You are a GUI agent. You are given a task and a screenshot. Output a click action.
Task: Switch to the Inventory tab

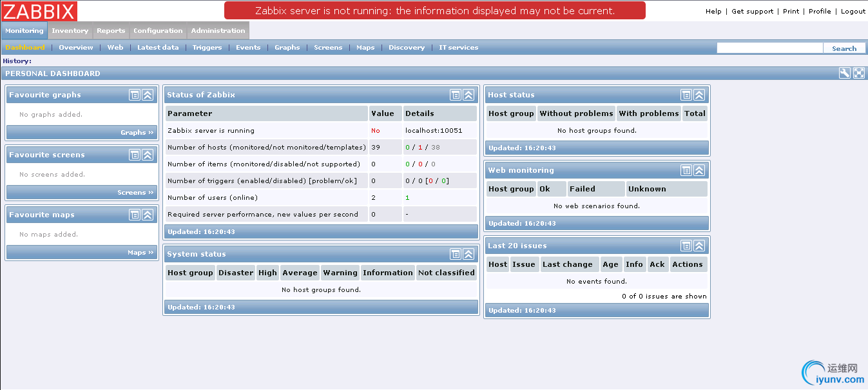pyautogui.click(x=70, y=31)
